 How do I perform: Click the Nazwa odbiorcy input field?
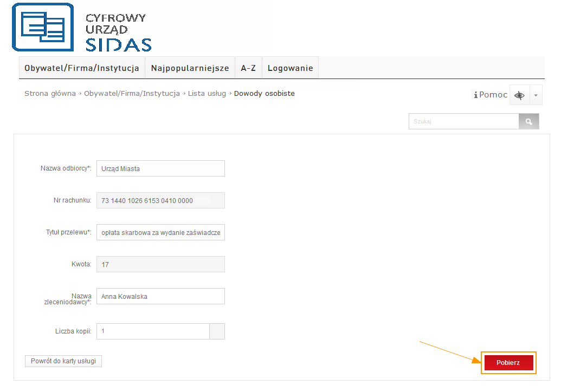160,168
